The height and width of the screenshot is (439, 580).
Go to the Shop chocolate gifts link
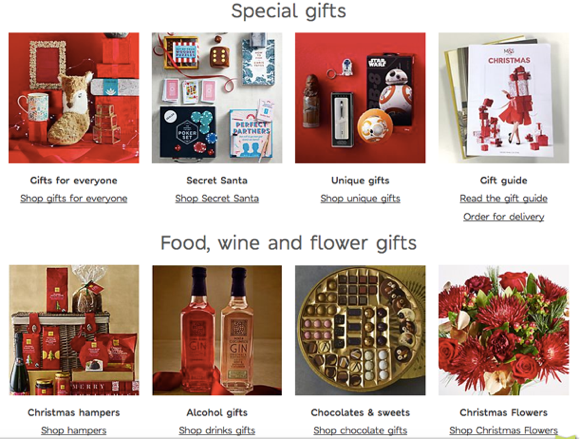tap(360, 430)
